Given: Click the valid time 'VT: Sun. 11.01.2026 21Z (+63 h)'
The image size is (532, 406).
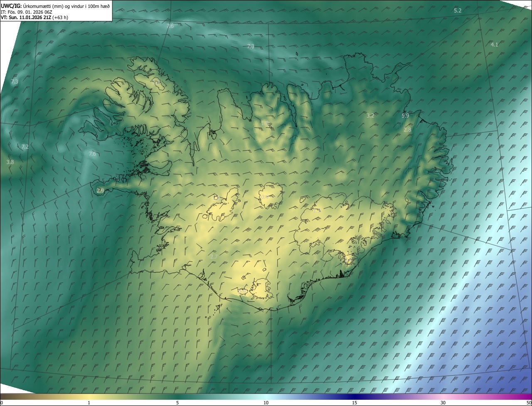Looking at the screenshot, I should point(34,17).
